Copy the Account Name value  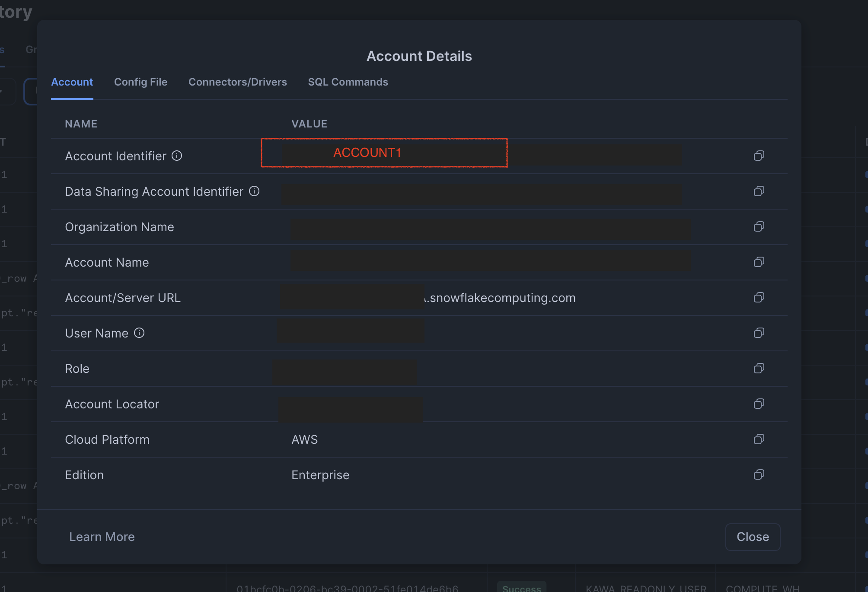click(759, 262)
